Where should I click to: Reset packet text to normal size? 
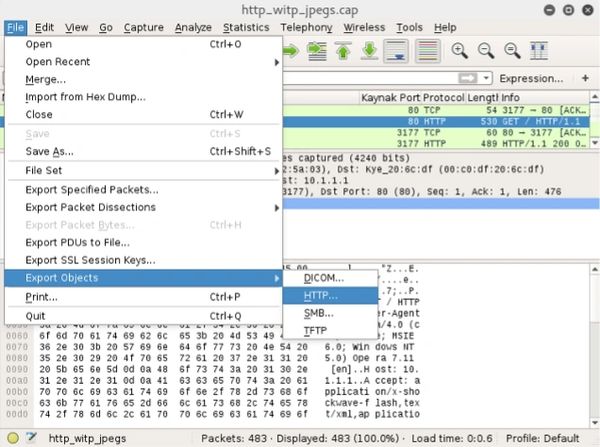[x=512, y=51]
